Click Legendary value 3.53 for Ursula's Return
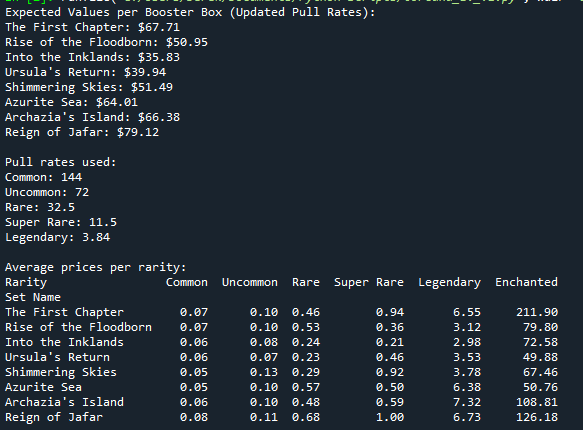This screenshot has width=583, height=430. pos(467,357)
